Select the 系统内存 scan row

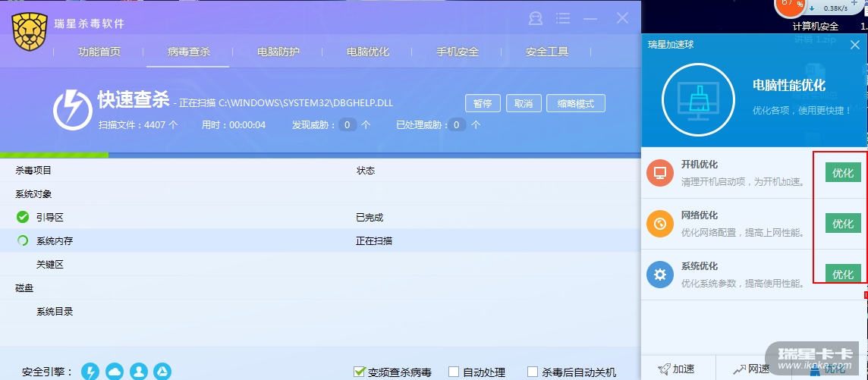(x=320, y=240)
